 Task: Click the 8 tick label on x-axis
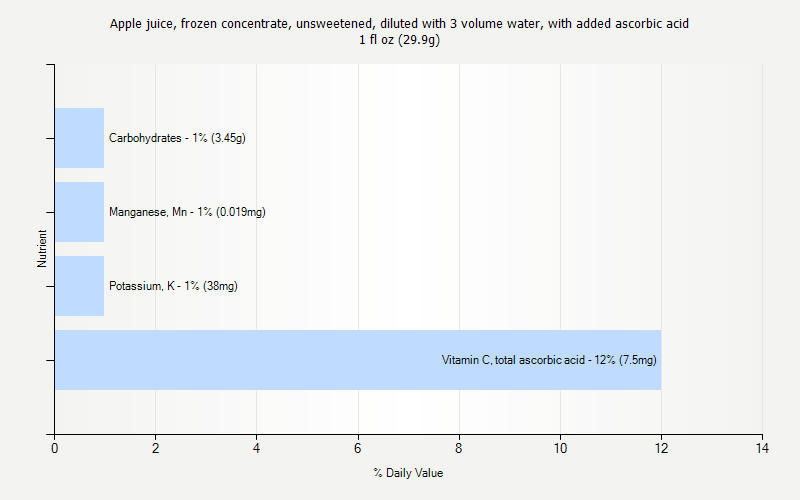(459, 448)
